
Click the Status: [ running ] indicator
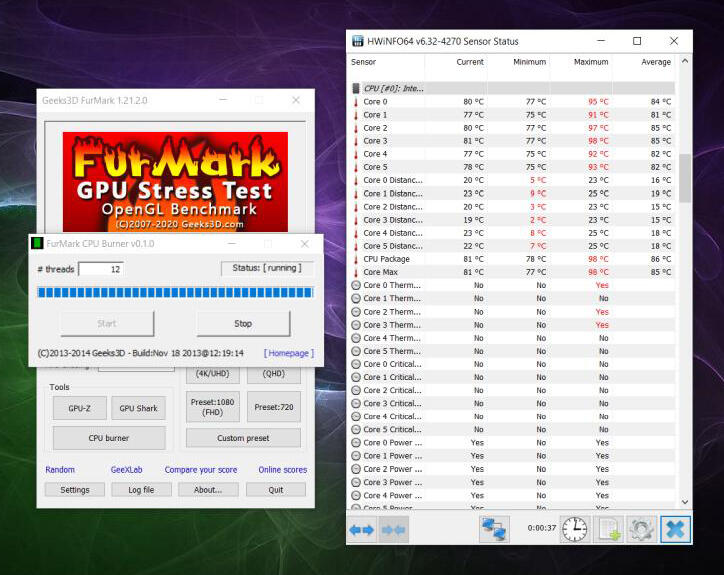[267, 268]
